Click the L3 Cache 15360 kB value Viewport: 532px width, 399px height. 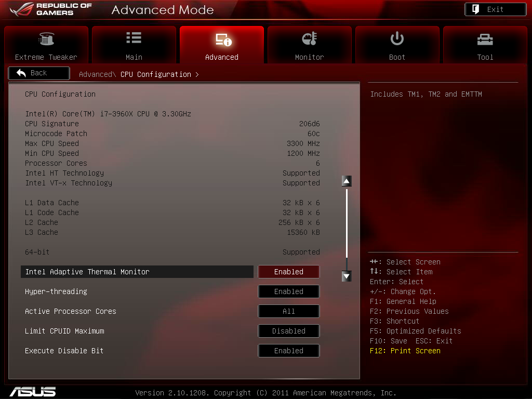tap(303, 232)
